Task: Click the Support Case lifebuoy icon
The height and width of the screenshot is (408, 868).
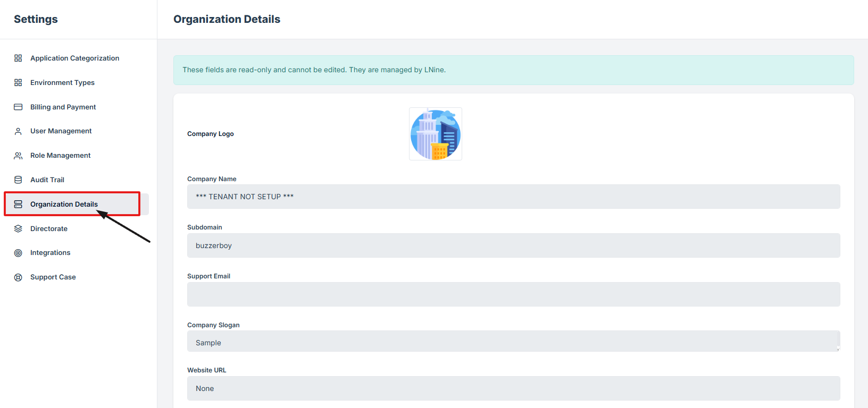Action: click(x=18, y=277)
